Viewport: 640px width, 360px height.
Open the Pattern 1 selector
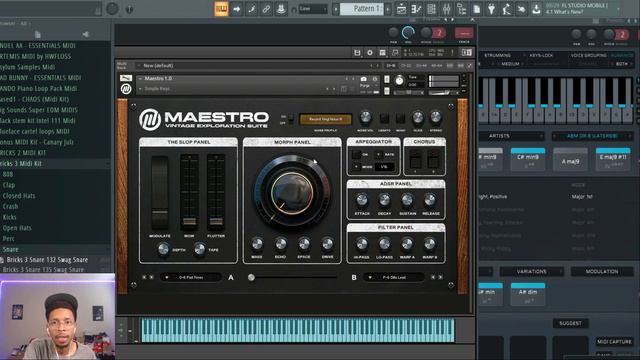(x=362, y=9)
